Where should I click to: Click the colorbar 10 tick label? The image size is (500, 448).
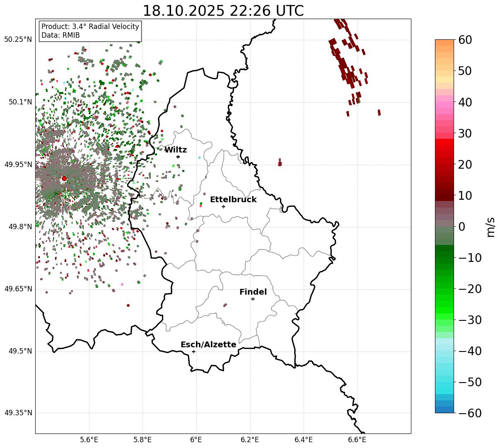click(x=465, y=196)
